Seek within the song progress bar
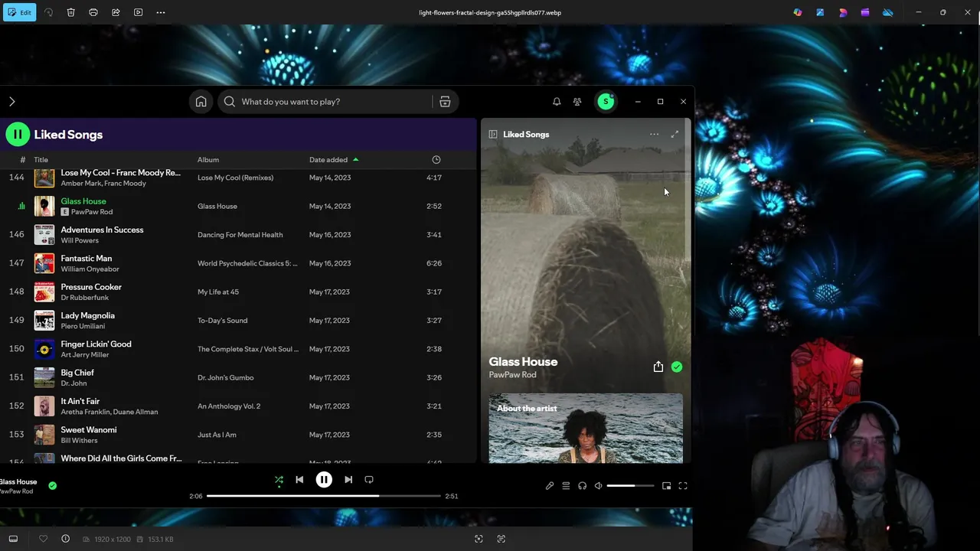The width and height of the screenshot is (980, 551). 324,496
